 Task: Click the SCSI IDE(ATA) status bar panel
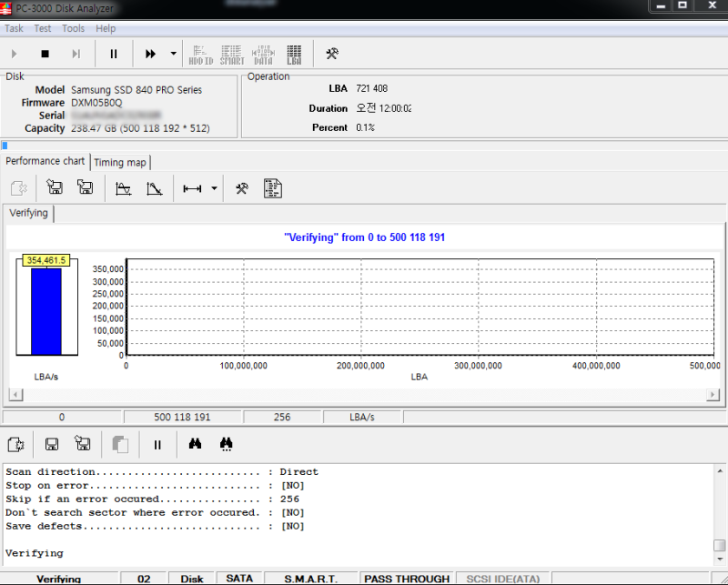[x=503, y=579]
